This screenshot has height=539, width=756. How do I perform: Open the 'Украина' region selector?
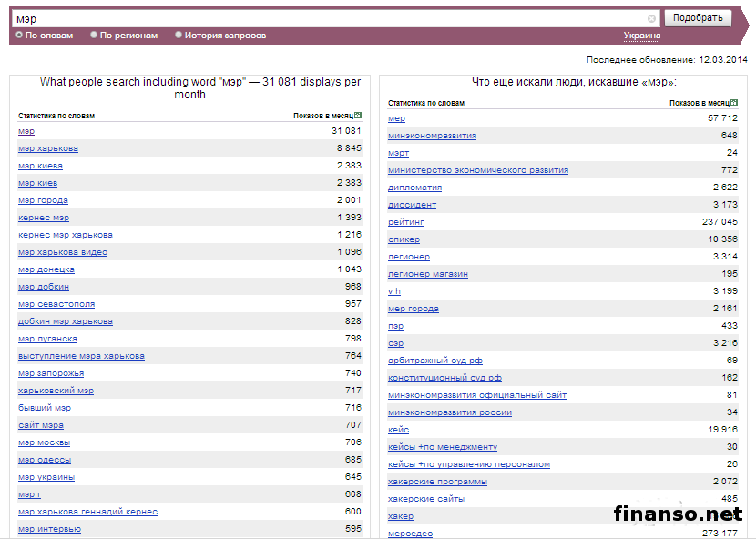pos(641,36)
